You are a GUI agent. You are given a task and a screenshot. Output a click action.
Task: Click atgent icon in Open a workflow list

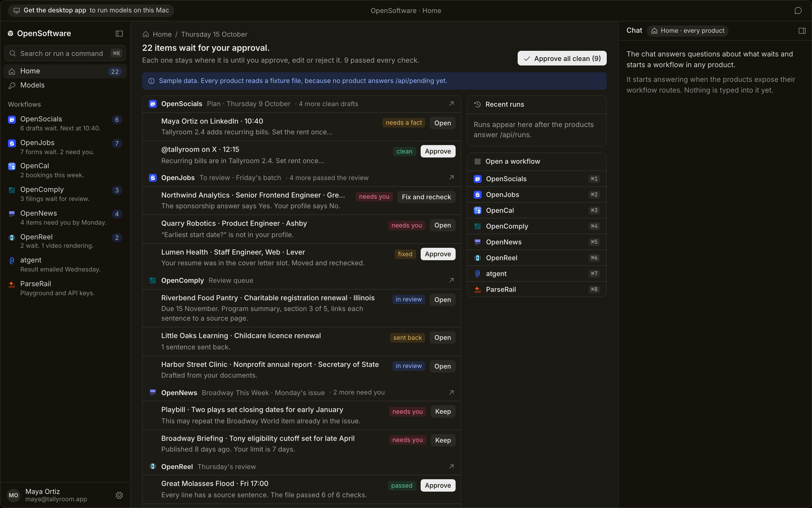[x=477, y=273]
